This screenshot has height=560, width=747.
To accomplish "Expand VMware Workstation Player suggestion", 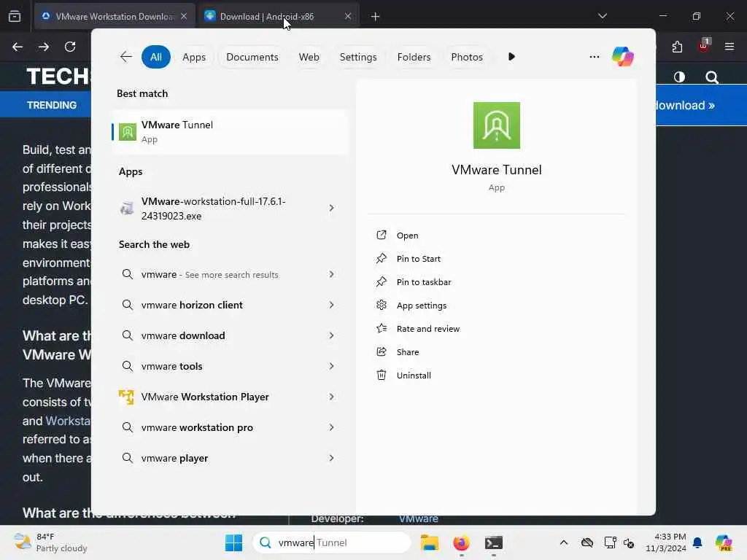I will pyautogui.click(x=332, y=397).
